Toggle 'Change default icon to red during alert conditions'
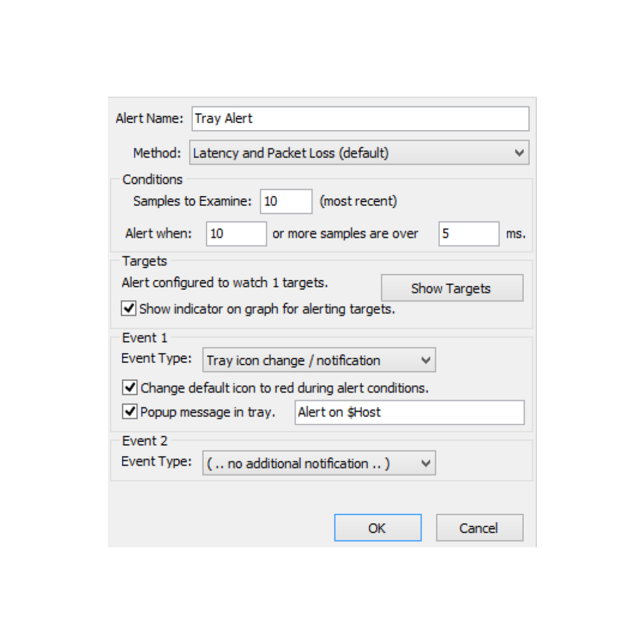Image resolution: width=644 pixels, height=644 pixels. click(x=129, y=387)
